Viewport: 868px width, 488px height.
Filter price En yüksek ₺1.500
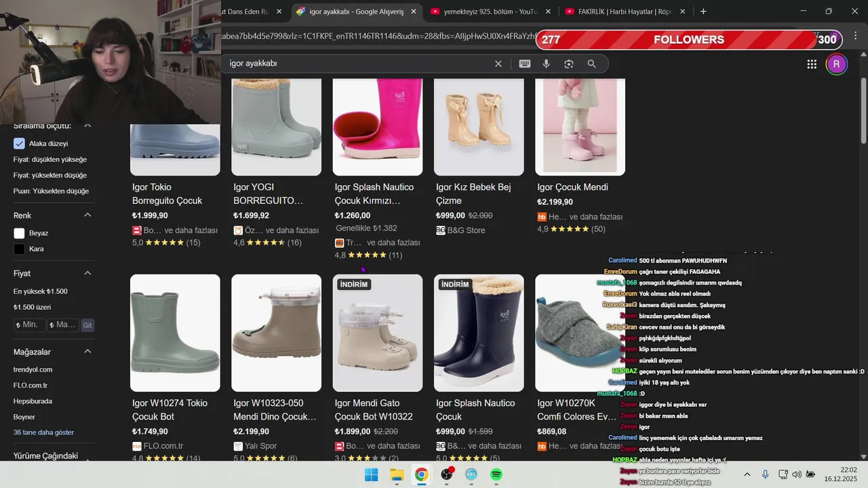pos(41,291)
